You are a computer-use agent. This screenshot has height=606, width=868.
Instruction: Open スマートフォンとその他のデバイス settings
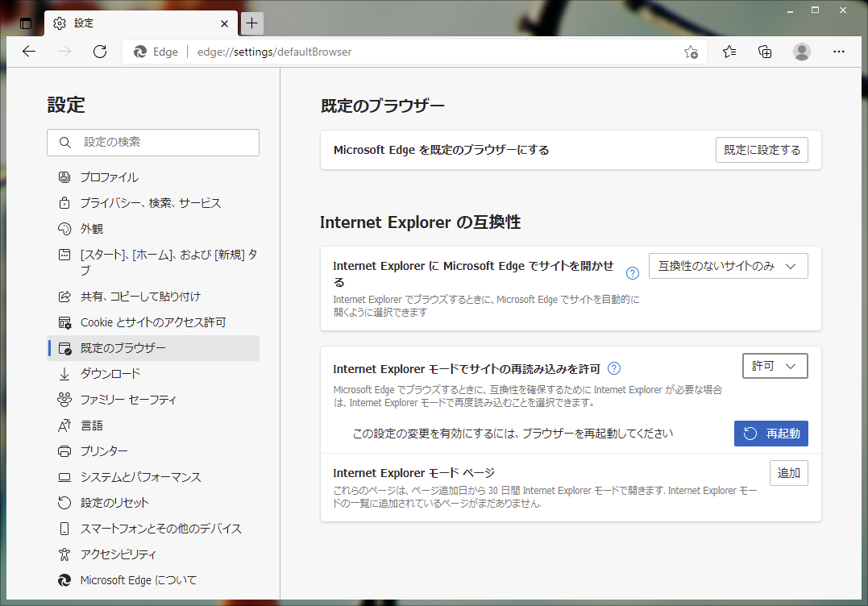[x=153, y=529]
